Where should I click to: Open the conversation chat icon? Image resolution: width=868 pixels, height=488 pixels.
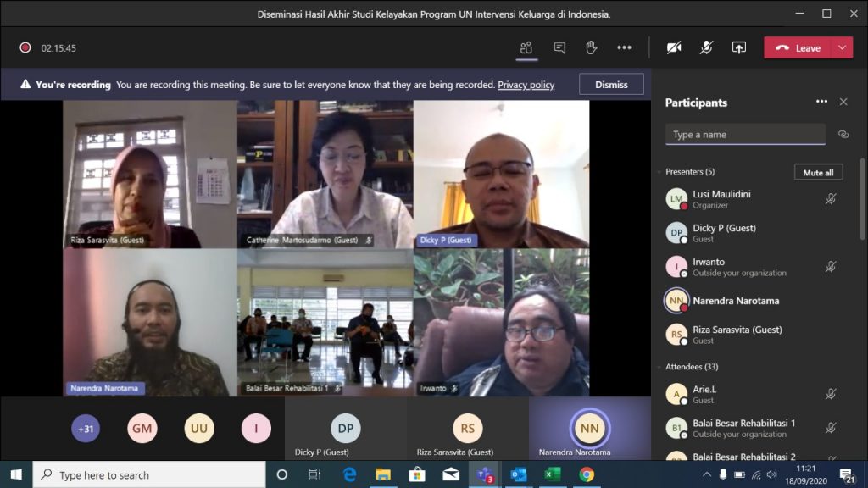coord(559,48)
